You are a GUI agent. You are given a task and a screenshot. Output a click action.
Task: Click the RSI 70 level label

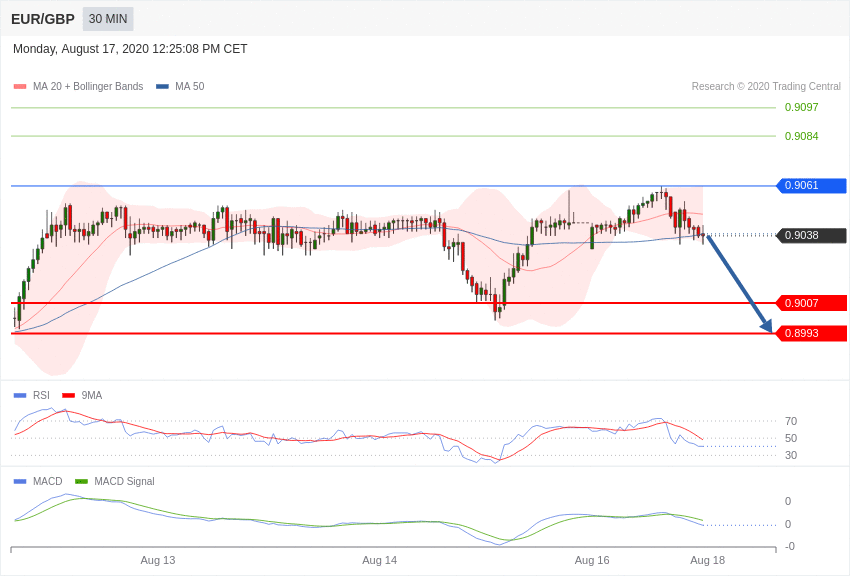click(x=791, y=421)
